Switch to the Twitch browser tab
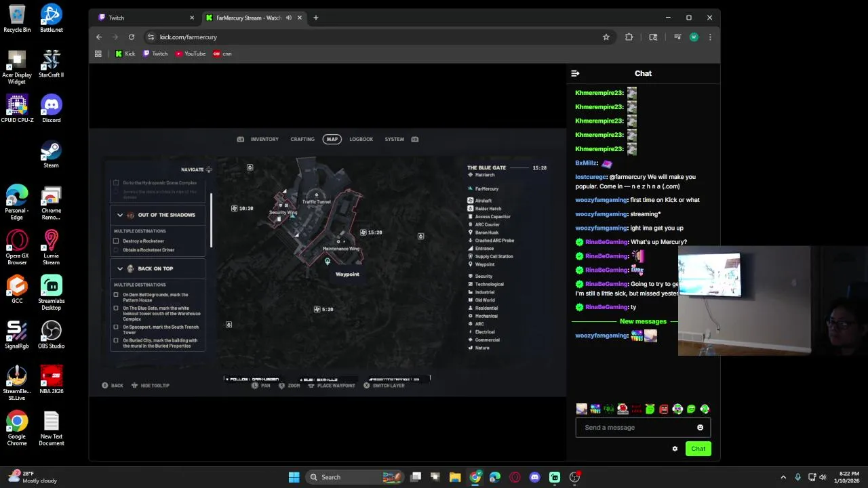 [x=146, y=18]
